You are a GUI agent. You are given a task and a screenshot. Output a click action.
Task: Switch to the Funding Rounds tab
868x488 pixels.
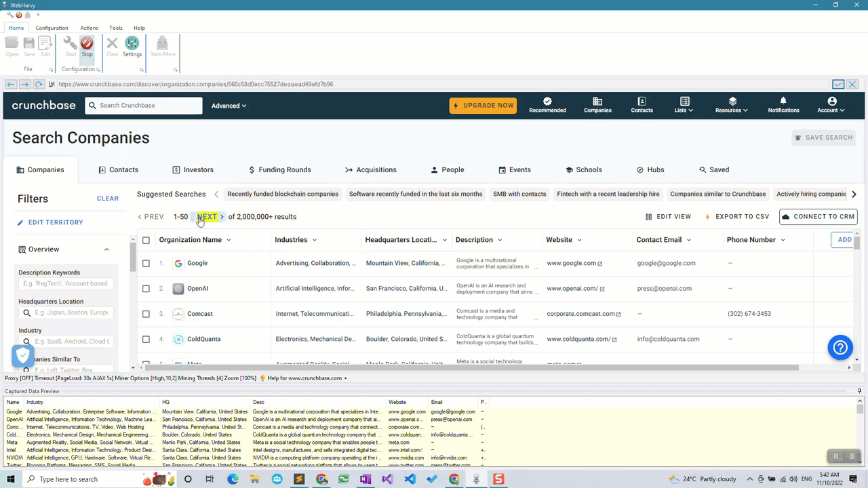pyautogui.click(x=279, y=169)
